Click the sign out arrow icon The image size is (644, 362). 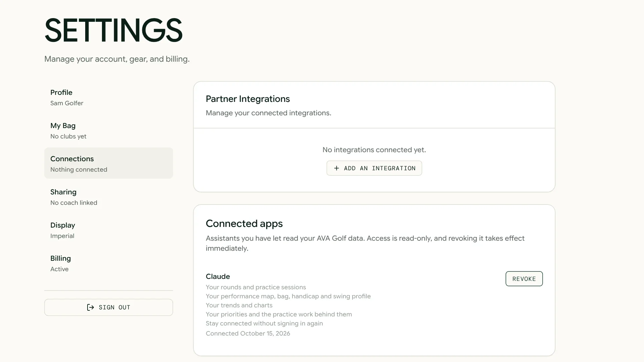click(x=90, y=307)
